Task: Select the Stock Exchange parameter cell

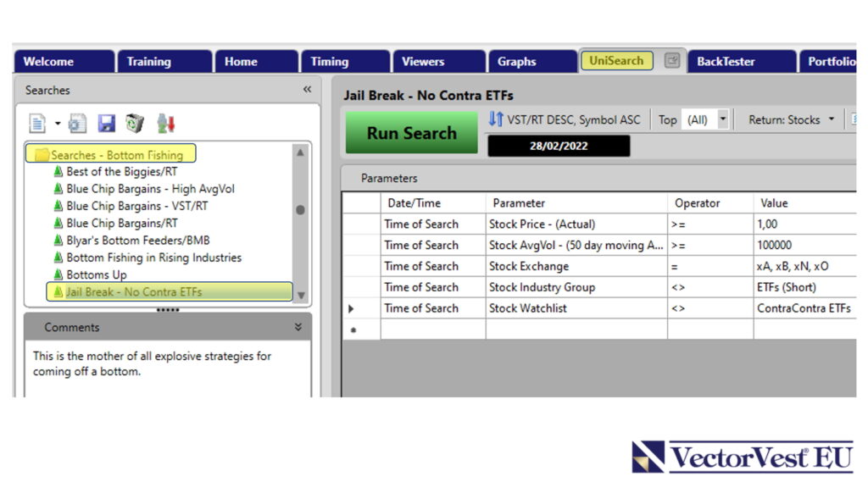Action: click(x=576, y=266)
